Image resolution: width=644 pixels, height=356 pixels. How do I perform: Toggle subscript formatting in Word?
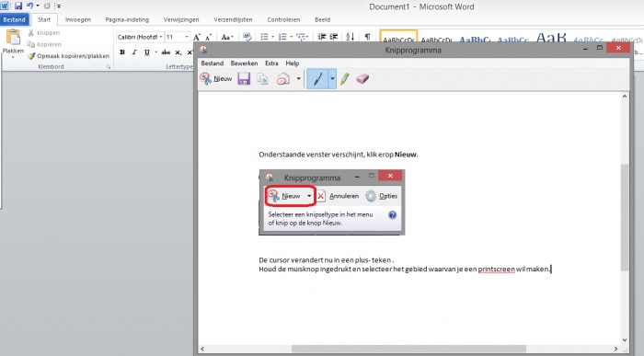pyautogui.click(x=178, y=52)
